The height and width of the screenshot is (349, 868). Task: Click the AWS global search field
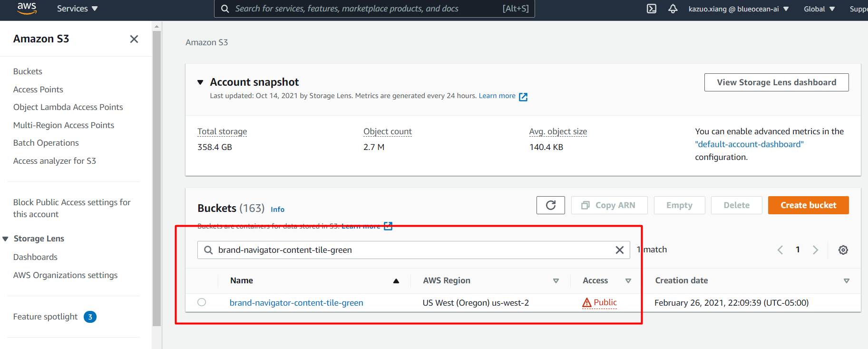click(x=374, y=9)
